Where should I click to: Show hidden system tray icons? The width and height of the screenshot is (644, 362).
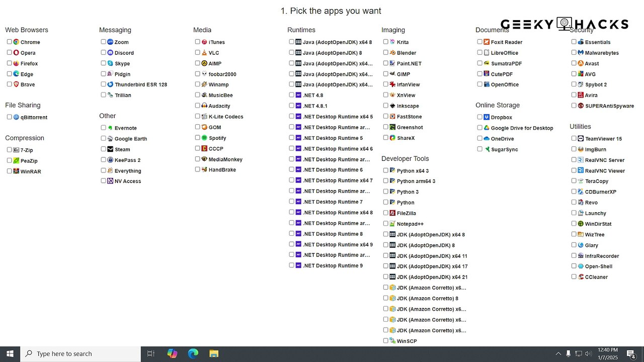(558, 354)
